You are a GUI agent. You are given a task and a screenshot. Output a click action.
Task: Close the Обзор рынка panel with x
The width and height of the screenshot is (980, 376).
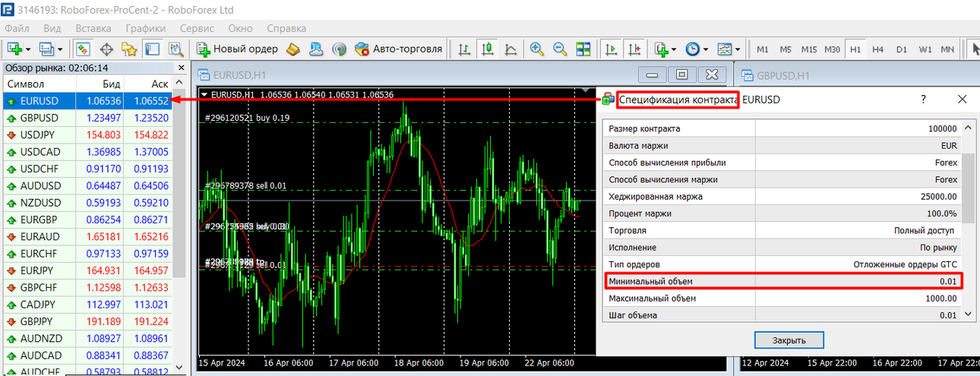[180, 68]
